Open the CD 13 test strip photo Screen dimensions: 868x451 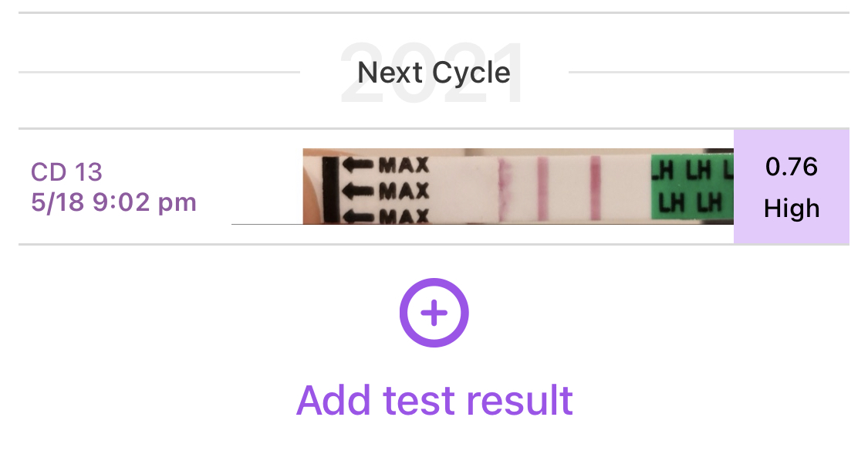click(x=517, y=186)
